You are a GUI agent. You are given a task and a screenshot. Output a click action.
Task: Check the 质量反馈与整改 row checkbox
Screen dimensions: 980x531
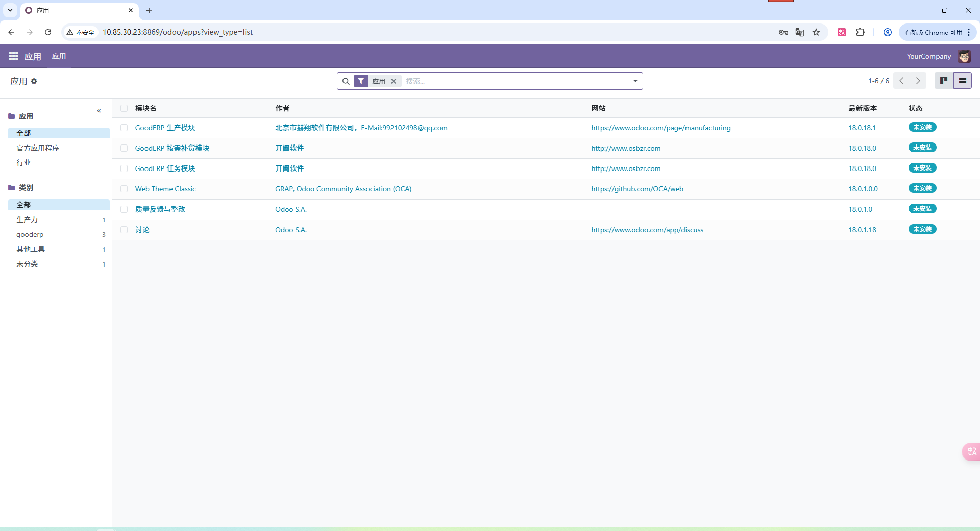(x=124, y=209)
